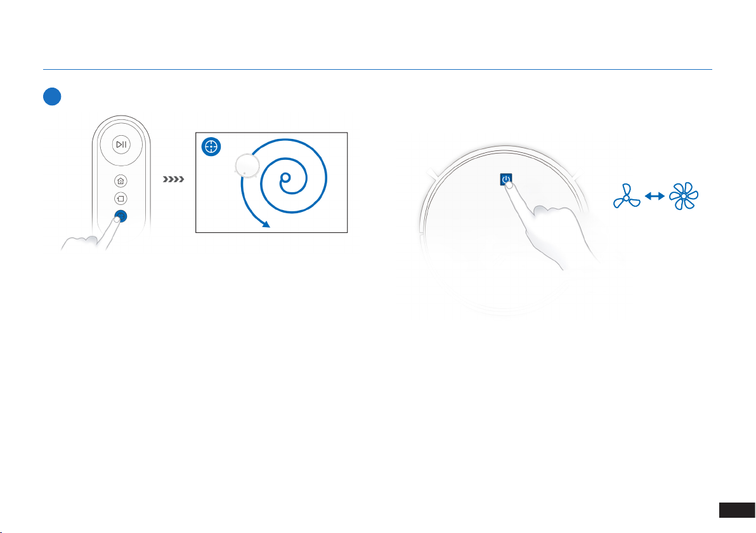Select the edge cleaning square icon on remote
The width and height of the screenshot is (756, 533).
coord(121,198)
